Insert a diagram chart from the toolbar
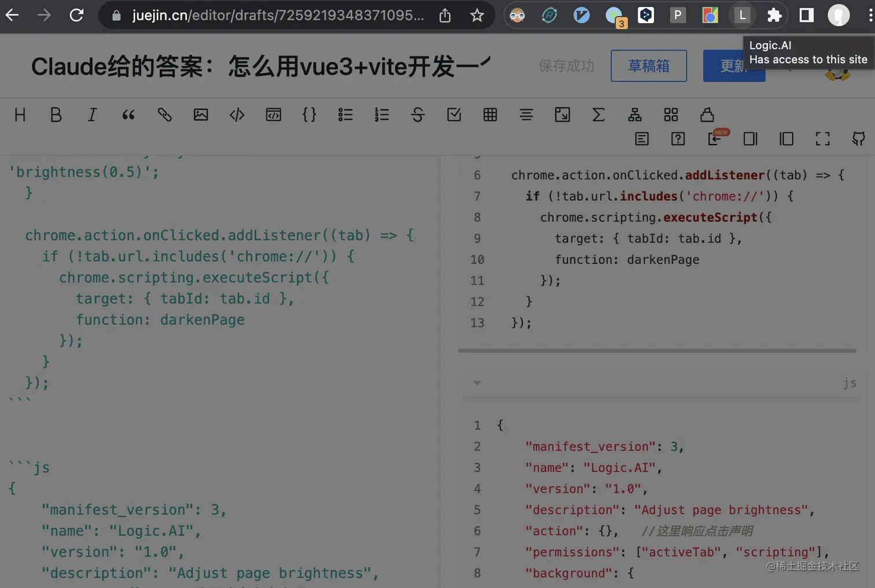The height and width of the screenshot is (588, 875). coord(635,115)
